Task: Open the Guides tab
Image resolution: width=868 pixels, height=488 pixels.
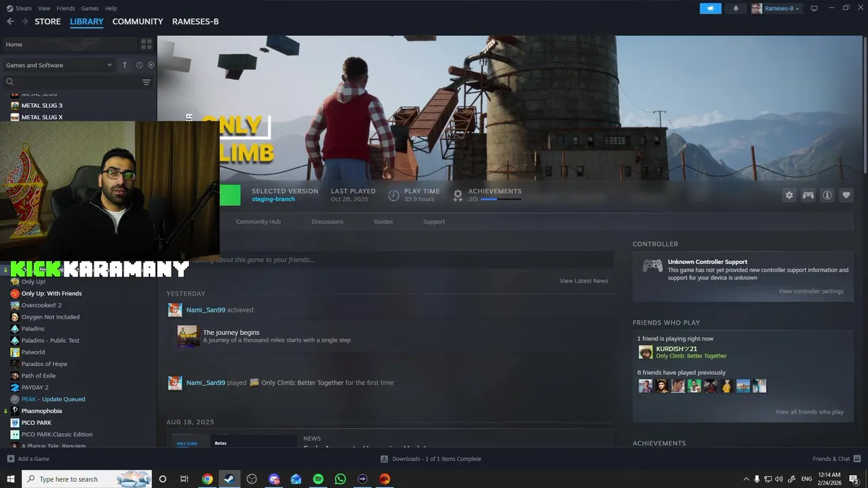Action: click(383, 222)
